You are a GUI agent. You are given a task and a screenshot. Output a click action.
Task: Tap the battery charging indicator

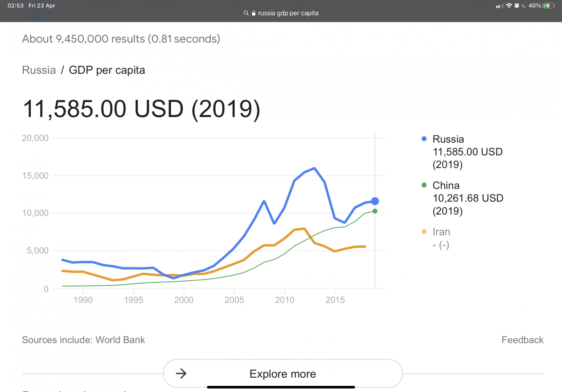coord(548,5)
